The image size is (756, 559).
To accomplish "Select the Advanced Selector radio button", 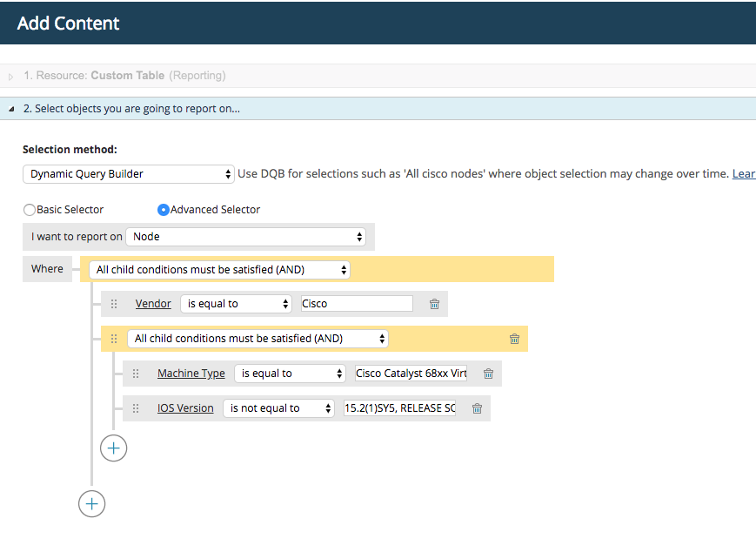I will (164, 210).
